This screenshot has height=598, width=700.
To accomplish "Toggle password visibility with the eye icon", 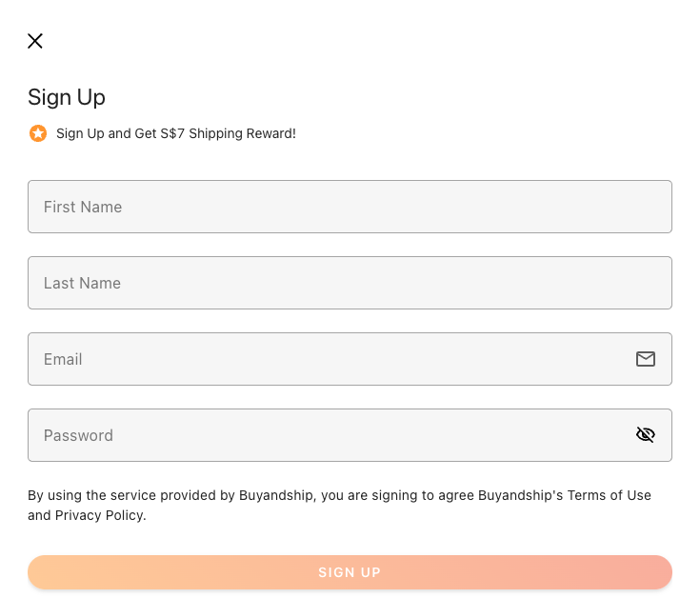I will [x=646, y=434].
